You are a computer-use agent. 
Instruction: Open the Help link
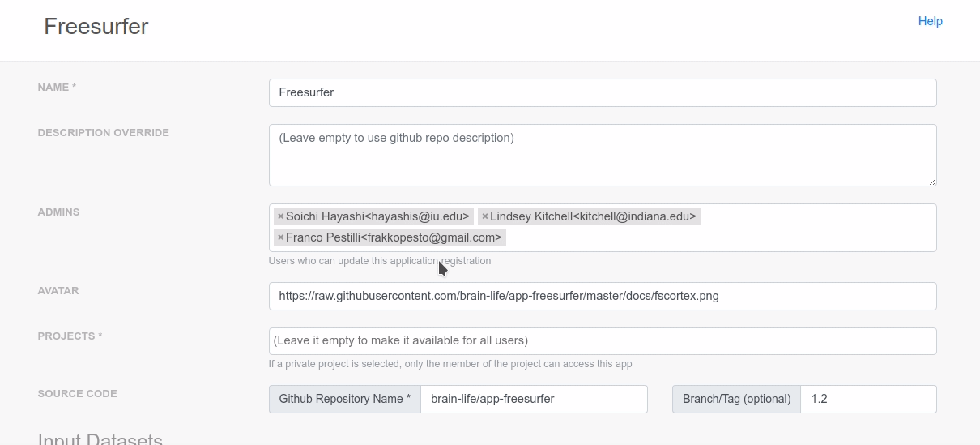930,21
